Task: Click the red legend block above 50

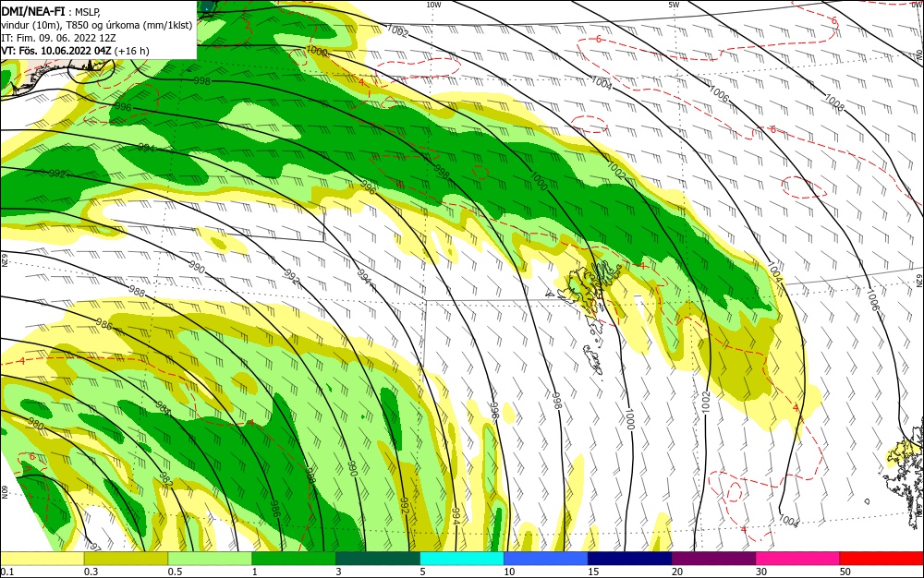Action: point(881,559)
